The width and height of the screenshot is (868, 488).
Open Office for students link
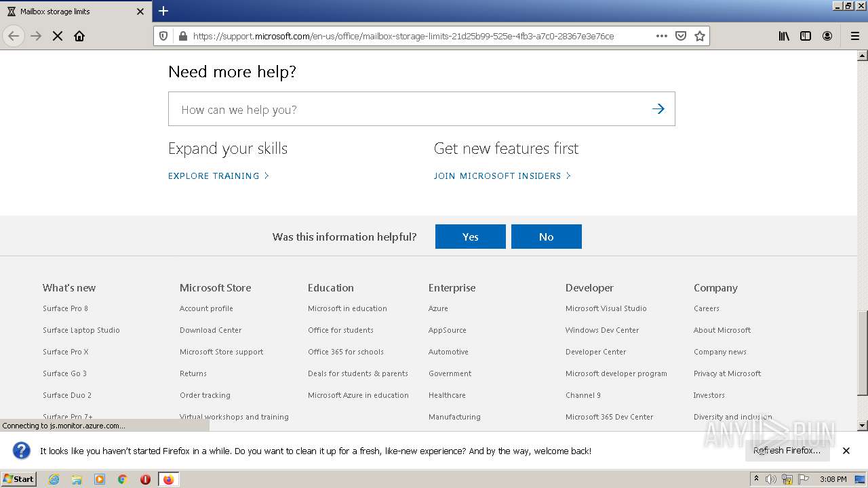tap(340, 330)
